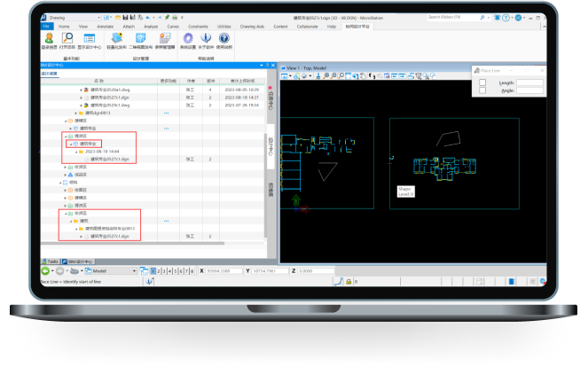
Task: Click the open folder icon in quick access toolbar
Action: tap(118, 17)
